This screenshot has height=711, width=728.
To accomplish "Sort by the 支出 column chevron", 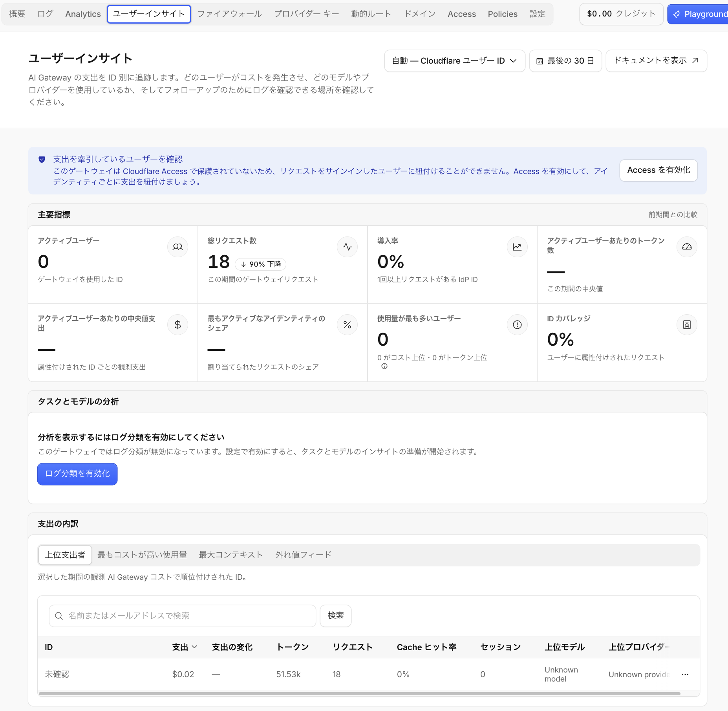I will pos(194,647).
